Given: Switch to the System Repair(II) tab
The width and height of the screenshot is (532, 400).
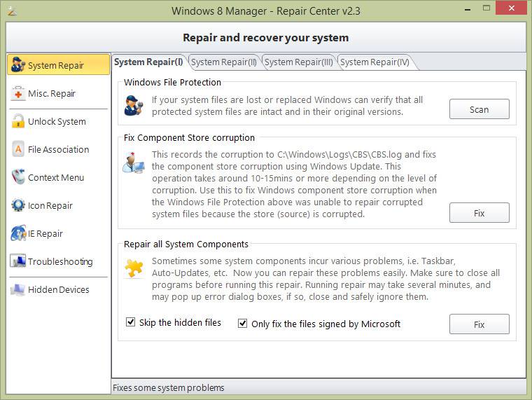Looking at the screenshot, I should (224, 62).
